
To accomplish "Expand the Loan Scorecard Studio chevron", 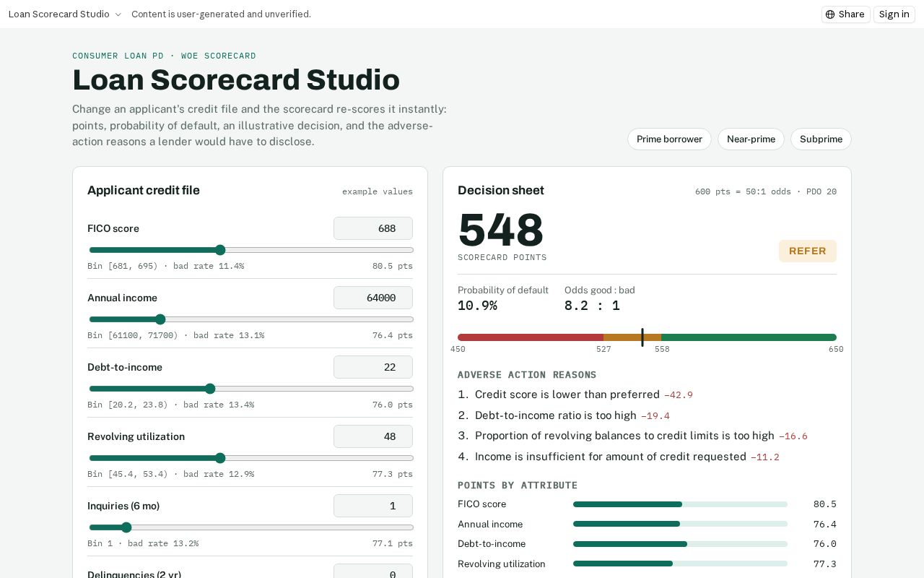I will pyautogui.click(x=118, y=14).
